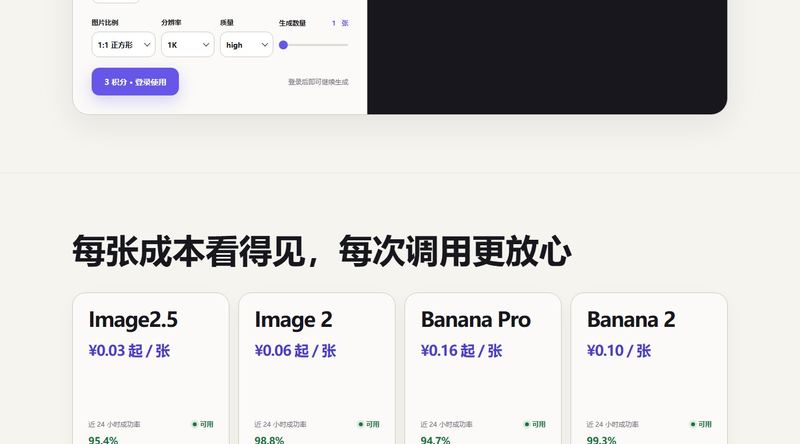Click the 3 积分 · 登录使用 button
Screen dimensions: 800x444
pyautogui.click(x=135, y=82)
